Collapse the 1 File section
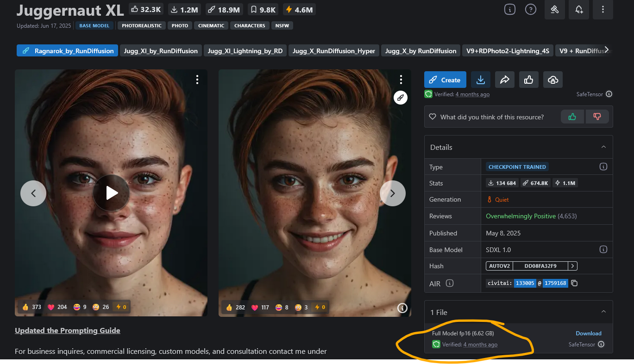This screenshot has width=634, height=364. coord(603,312)
